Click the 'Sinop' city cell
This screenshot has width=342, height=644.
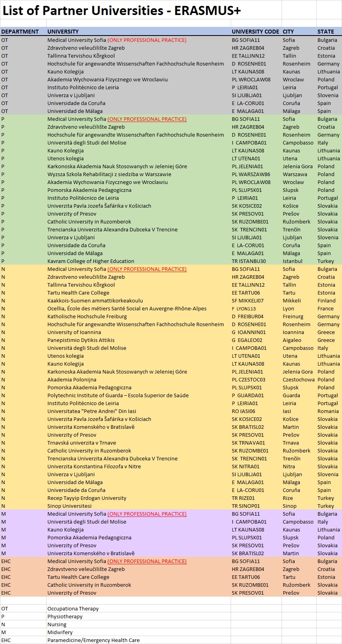(289, 506)
